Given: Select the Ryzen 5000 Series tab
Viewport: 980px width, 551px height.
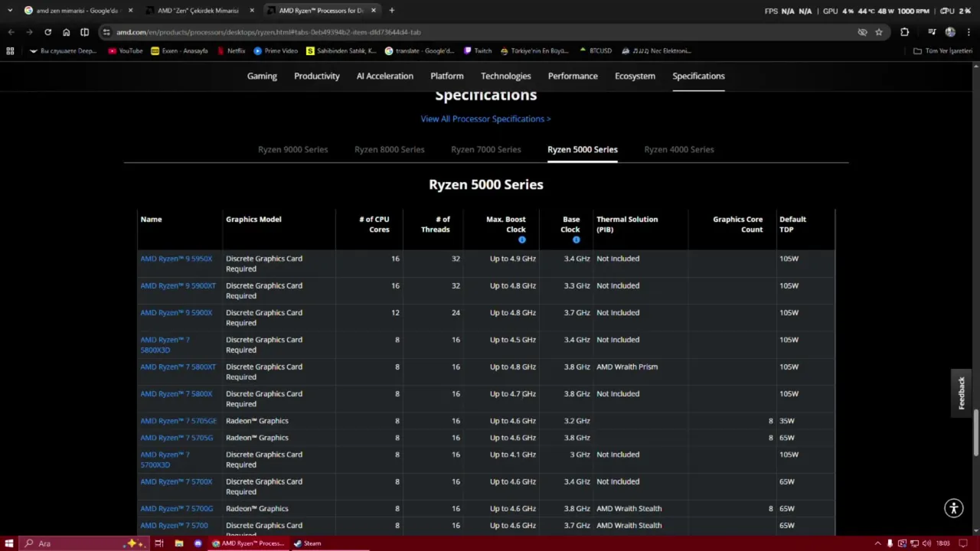Looking at the screenshot, I should (x=583, y=149).
